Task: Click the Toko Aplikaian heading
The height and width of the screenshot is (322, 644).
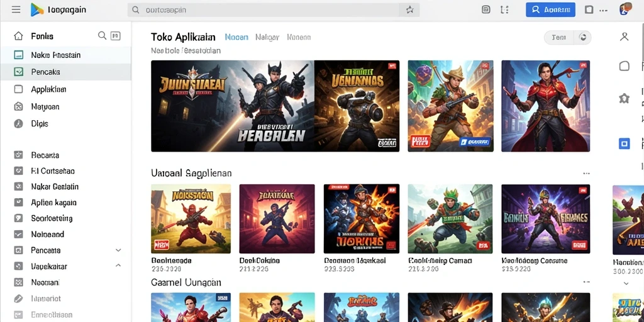Action: coord(183,37)
